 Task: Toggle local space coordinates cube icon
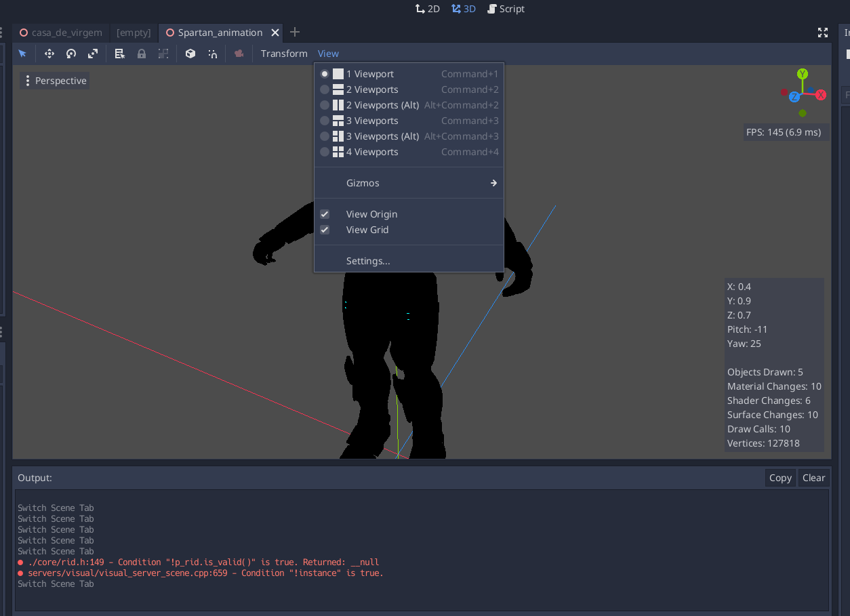coord(190,53)
